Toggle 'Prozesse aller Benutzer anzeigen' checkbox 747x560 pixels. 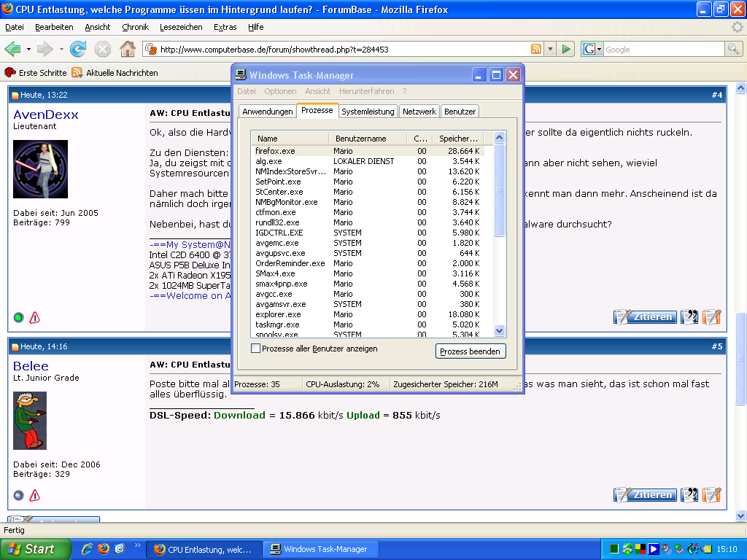256,349
